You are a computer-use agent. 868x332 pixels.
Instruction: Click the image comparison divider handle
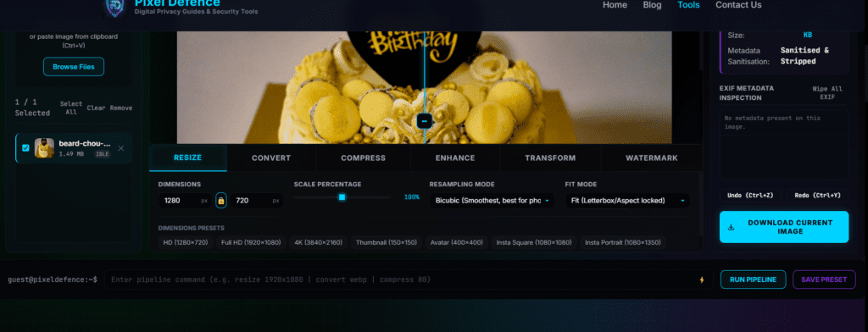click(x=424, y=121)
